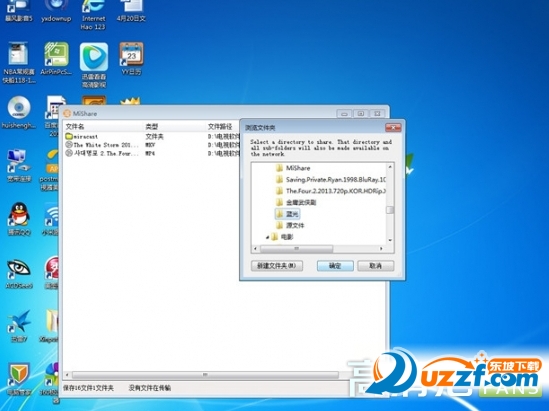The height and width of the screenshot is (411, 549).
Task: Open the Internet Hao 123 shortcut
Action: click(93, 15)
